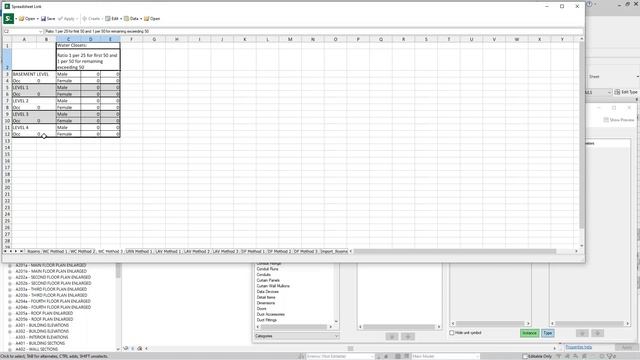Select column A header
This screenshot has height=360, width=640.
[24, 39]
